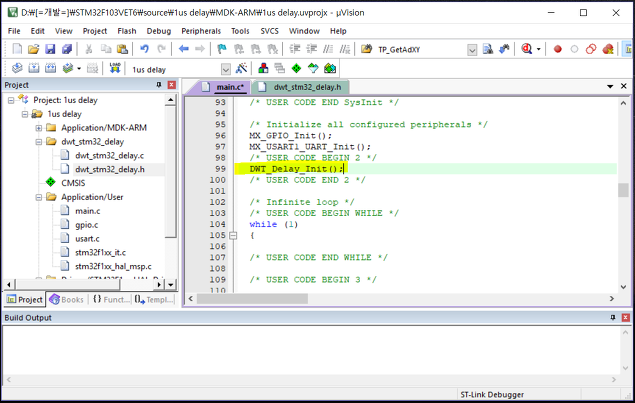635x403 pixels.
Task: Click the editor horizontal scrollbar thumb
Action: coord(252,299)
